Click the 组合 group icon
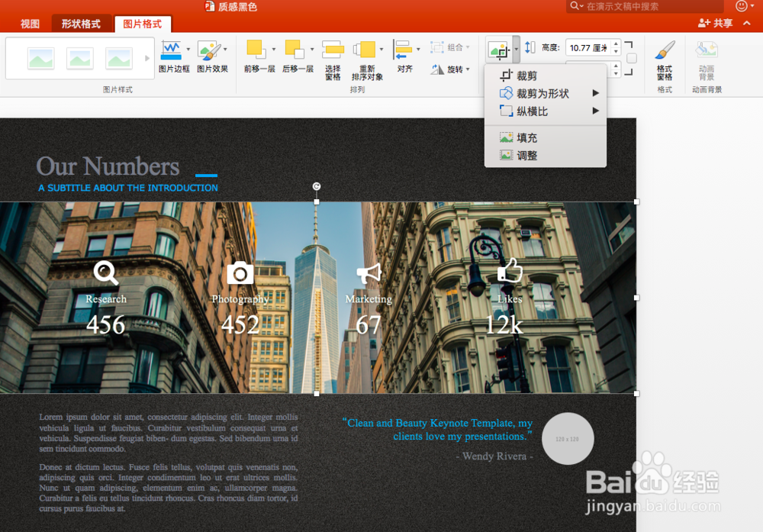The height and width of the screenshot is (532, 763). tap(437, 47)
